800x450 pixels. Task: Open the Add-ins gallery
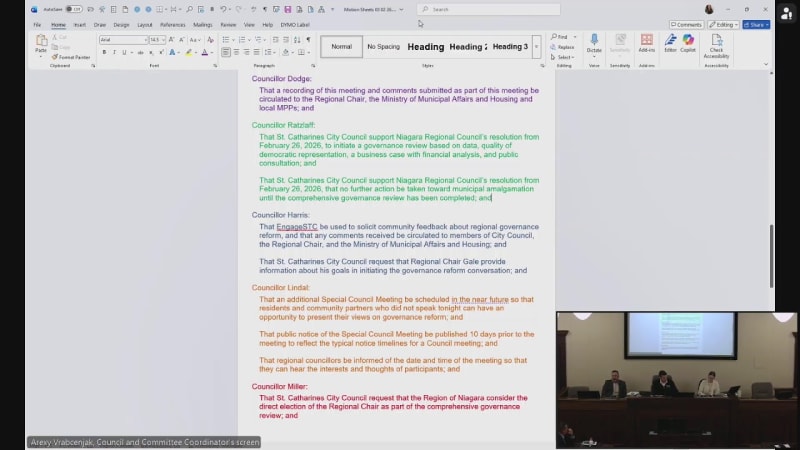click(x=646, y=43)
